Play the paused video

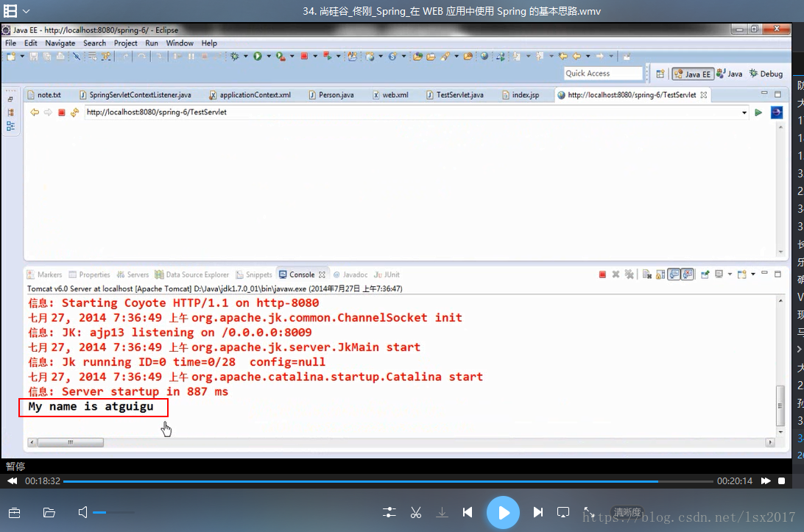coord(503,513)
